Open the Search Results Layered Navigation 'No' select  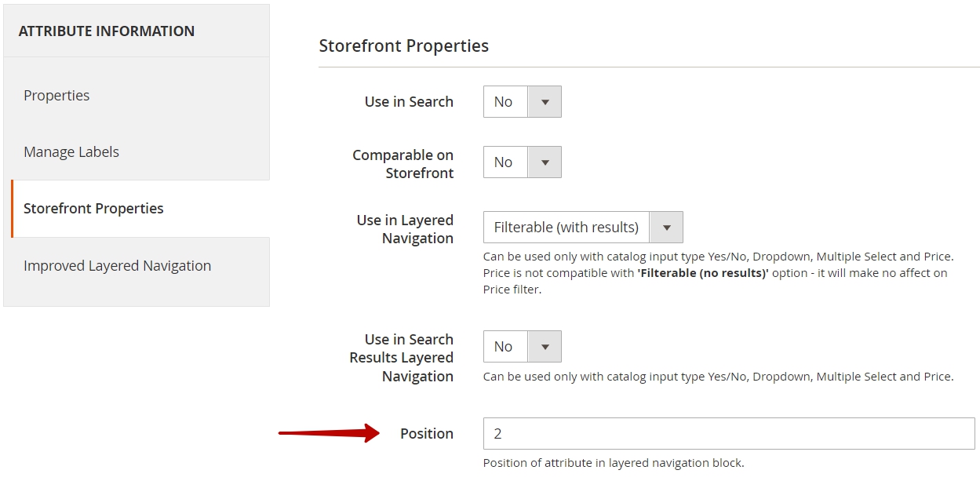pos(523,347)
